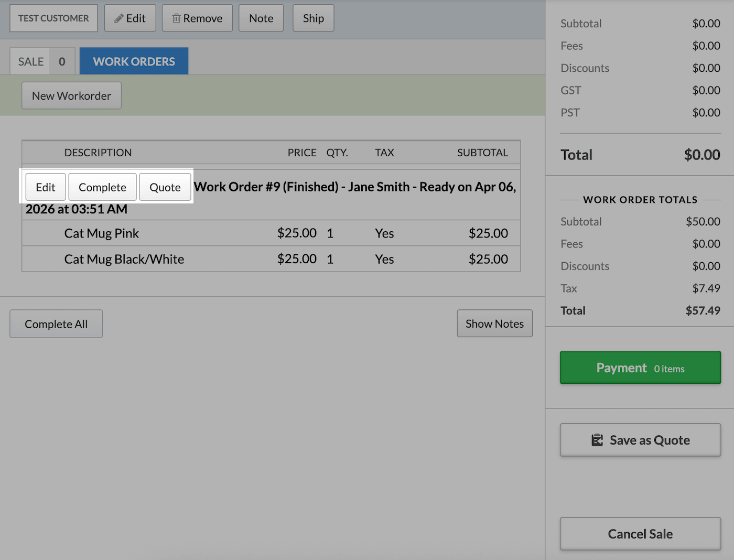Click the sale Total $0.00 amount

pos(702,155)
